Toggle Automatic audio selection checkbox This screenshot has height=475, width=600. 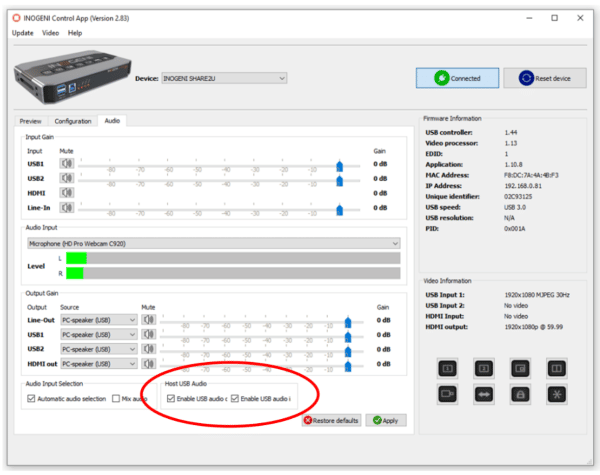(x=31, y=399)
